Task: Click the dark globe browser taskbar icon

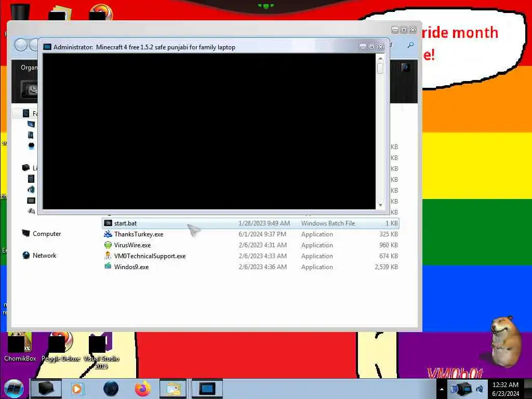Action: [111, 389]
